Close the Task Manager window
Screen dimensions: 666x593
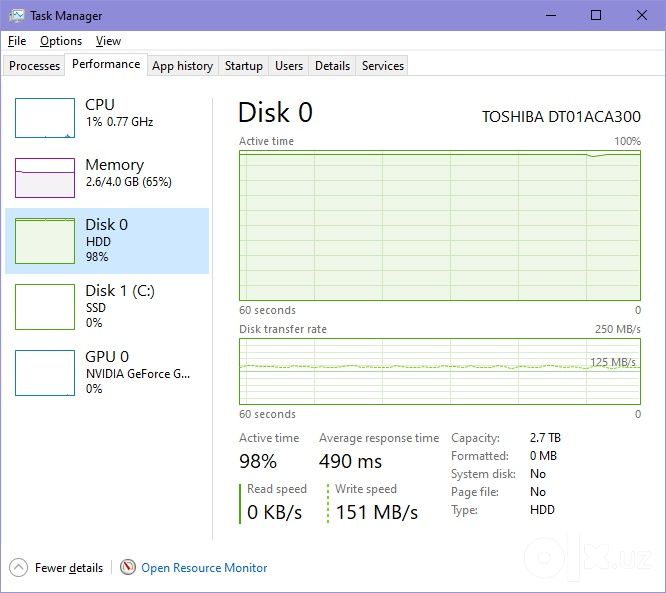[642, 15]
